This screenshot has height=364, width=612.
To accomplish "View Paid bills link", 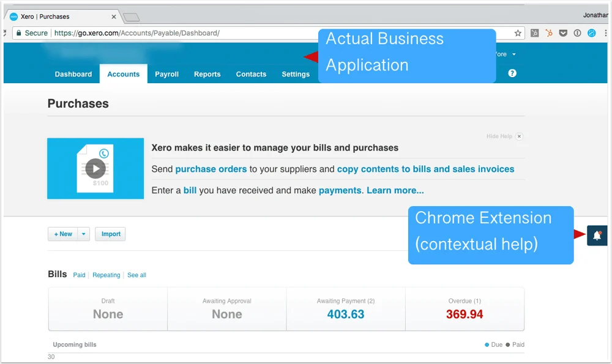I will pos(79,275).
